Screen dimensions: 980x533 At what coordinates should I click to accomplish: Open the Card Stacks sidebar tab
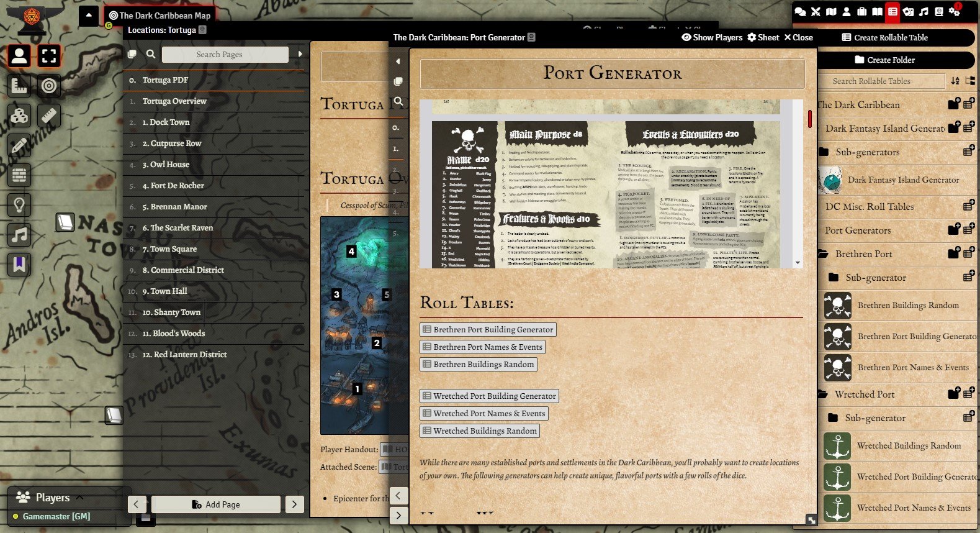[x=908, y=11]
